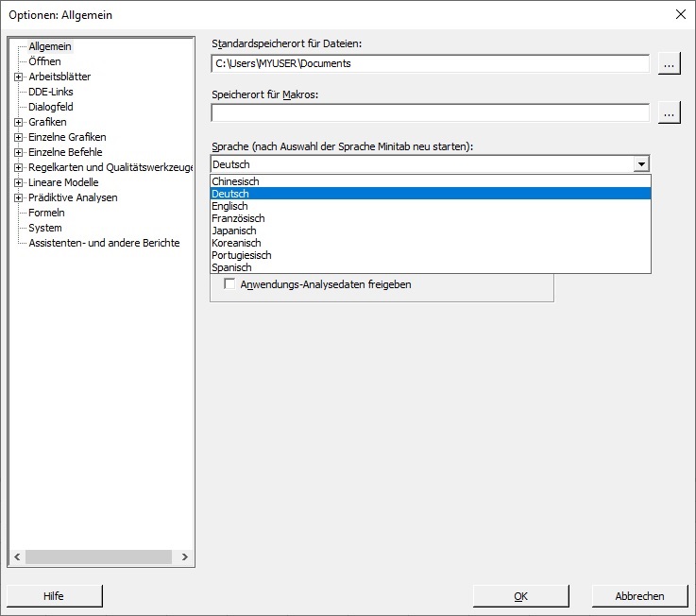Viewport: 696px width, 616px height.
Task: Expand the Einzelne Befehle node
Action: [x=18, y=152]
